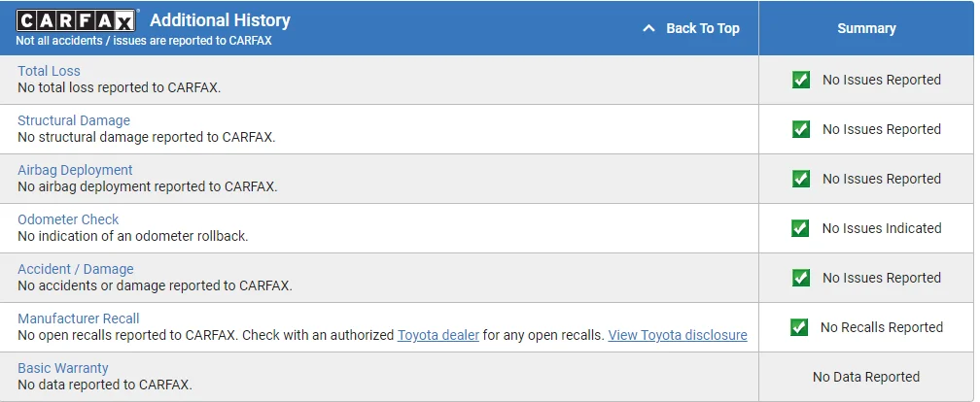This screenshot has width=980, height=402.
Task: Click the Back To Top chevron arrow
Action: coord(649,29)
